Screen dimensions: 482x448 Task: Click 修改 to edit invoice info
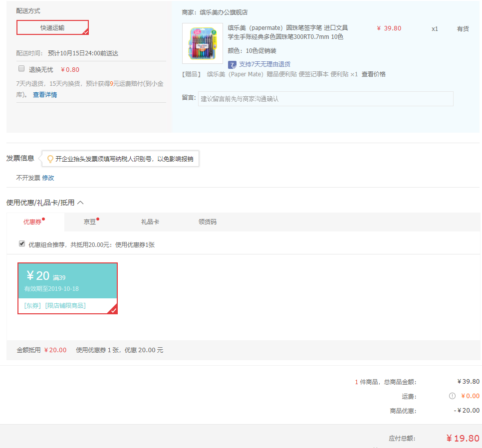[48, 178]
